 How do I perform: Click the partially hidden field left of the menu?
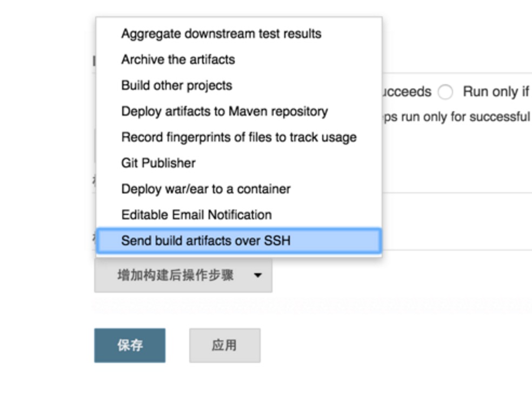pyautogui.click(x=95, y=146)
